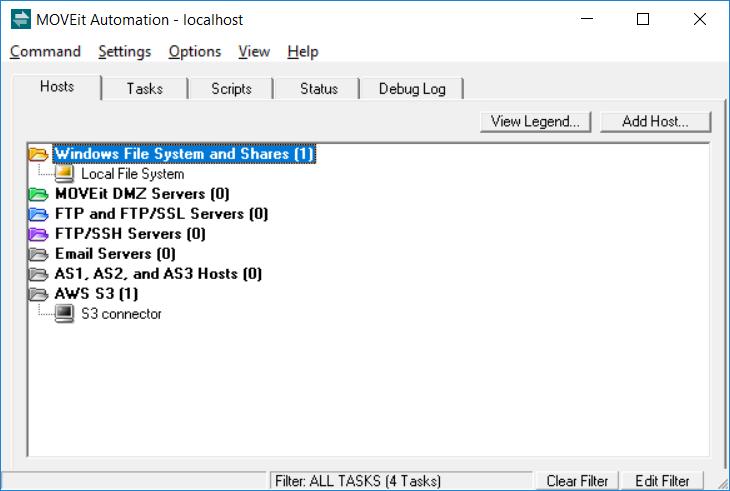Switch to the Hosts tab
This screenshot has height=491, width=730.
coord(57,87)
